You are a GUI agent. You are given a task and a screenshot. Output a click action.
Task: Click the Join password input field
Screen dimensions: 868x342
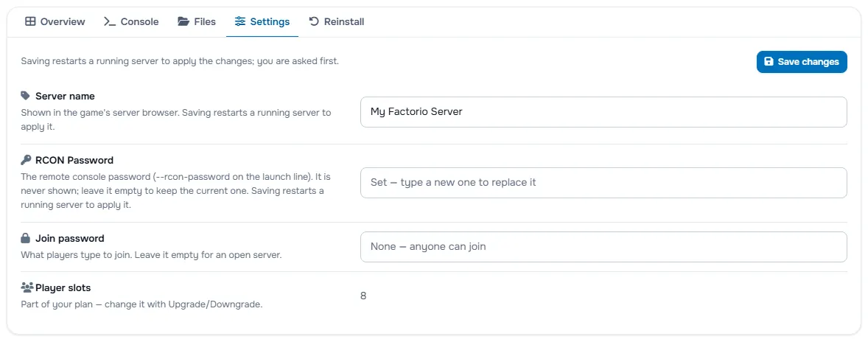[x=603, y=247]
